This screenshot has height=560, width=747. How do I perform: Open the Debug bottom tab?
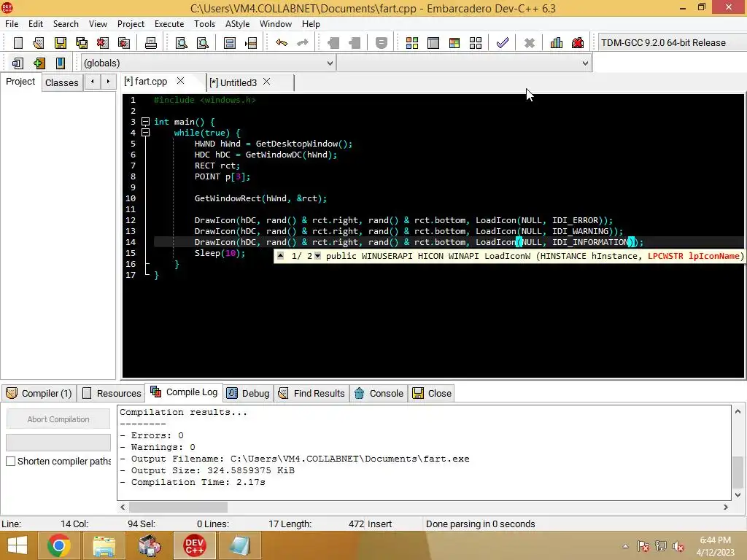tap(248, 393)
